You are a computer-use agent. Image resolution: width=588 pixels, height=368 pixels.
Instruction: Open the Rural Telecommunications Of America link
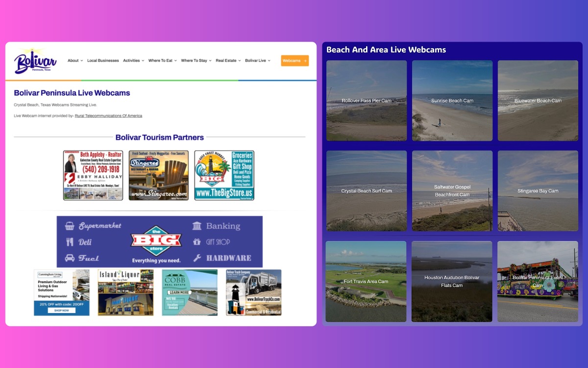(108, 115)
